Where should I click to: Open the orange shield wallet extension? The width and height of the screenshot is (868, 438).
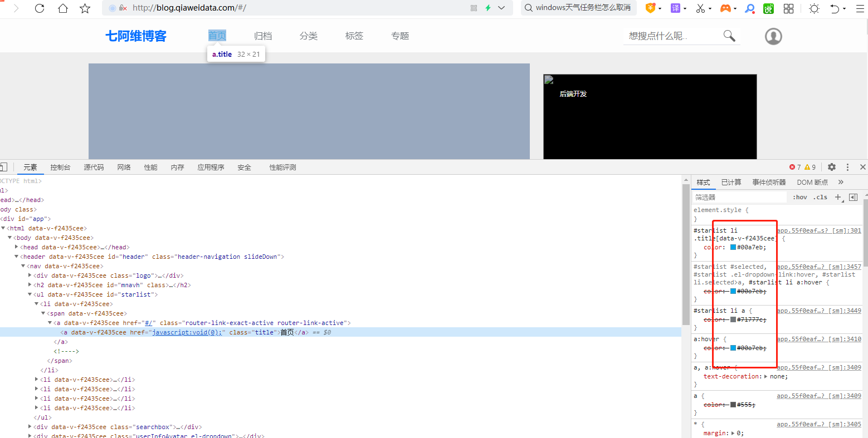point(650,8)
